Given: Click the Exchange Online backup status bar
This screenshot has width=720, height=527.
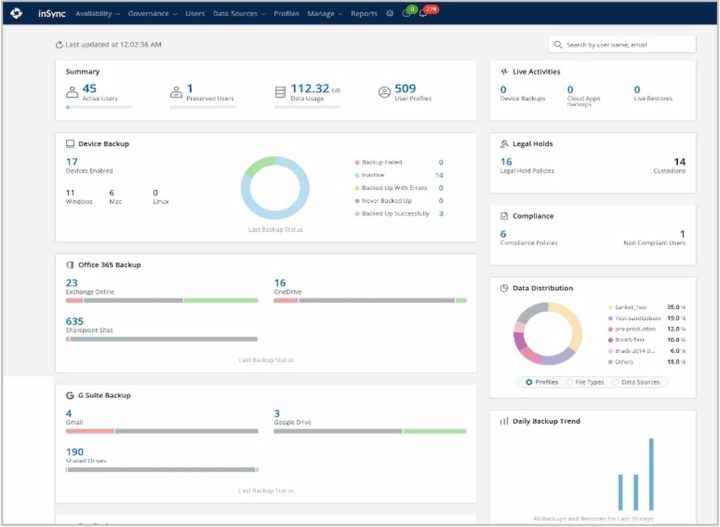Looking at the screenshot, I should [162, 300].
